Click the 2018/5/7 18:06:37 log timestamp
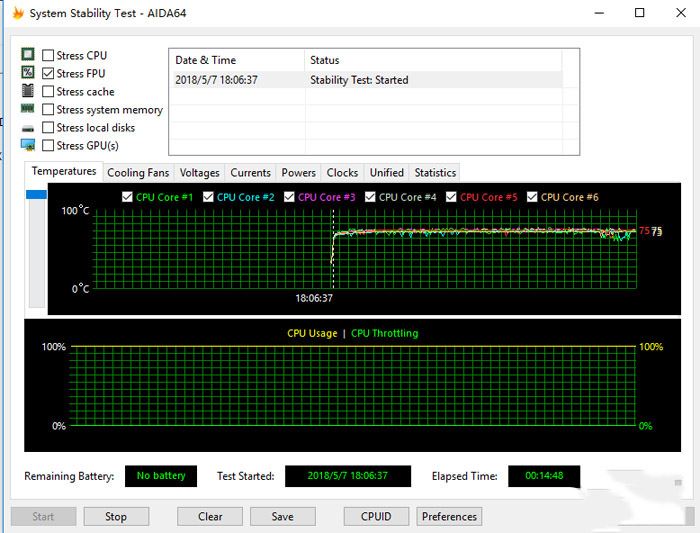700x533 pixels. [217, 80]
